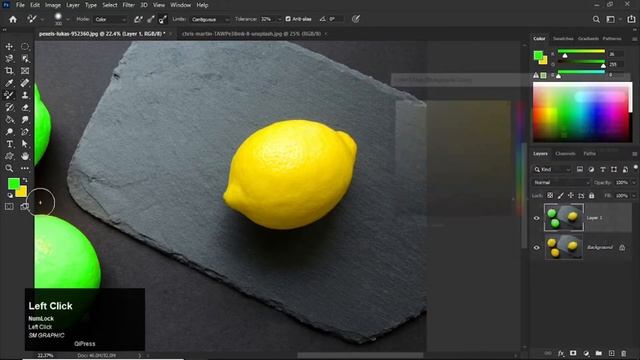640x360 pixels.
Task: Select the Smudge tool
Action: point(25,120)
